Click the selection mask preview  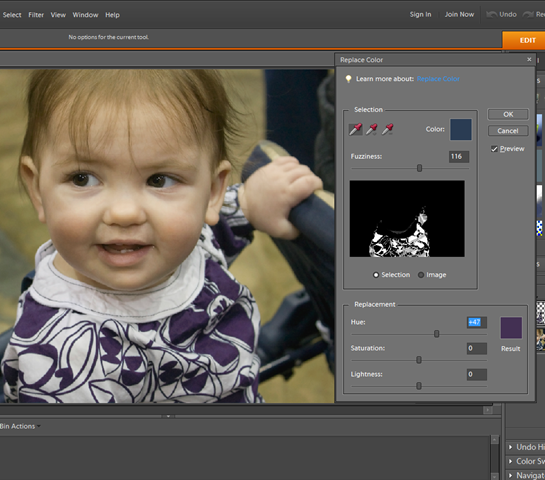coord(407,219)
